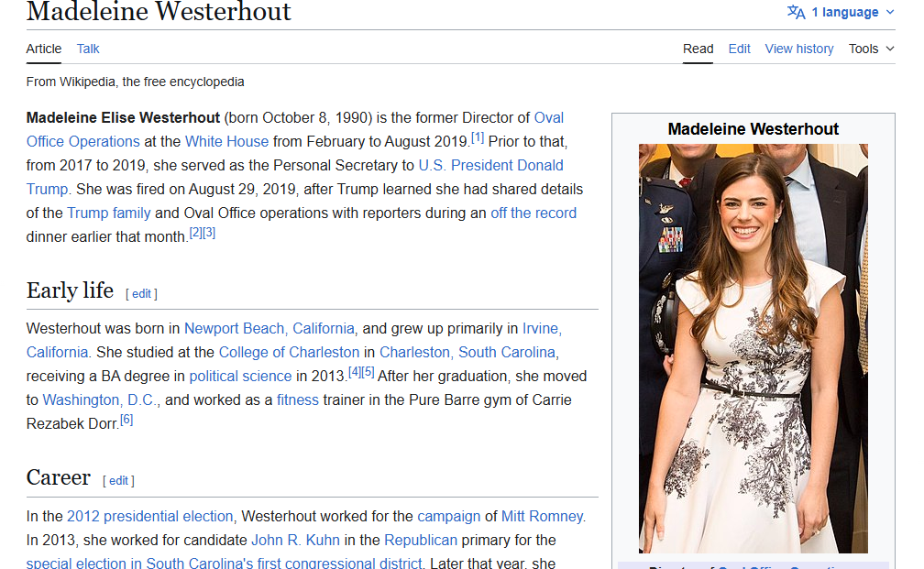The height and width of the screenshot is (569, 924).
Task: Open Charleston, South Carolina link
Action: [x=467, y=352]
